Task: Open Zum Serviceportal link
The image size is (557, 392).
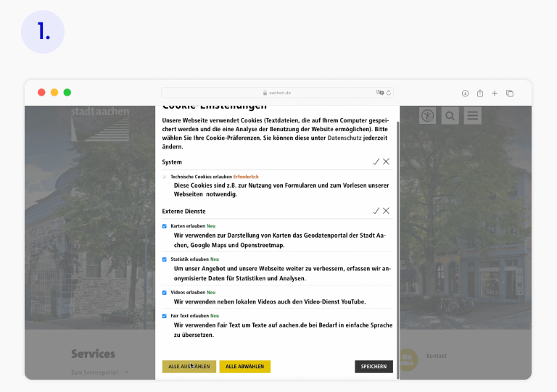Action: click(x=99, y=372)
